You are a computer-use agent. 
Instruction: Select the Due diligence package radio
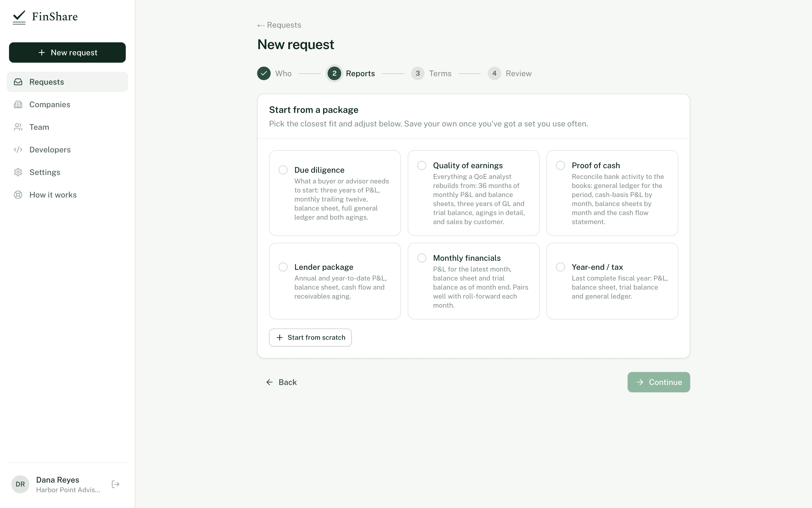pyautogui.click(x=283, y=170)
